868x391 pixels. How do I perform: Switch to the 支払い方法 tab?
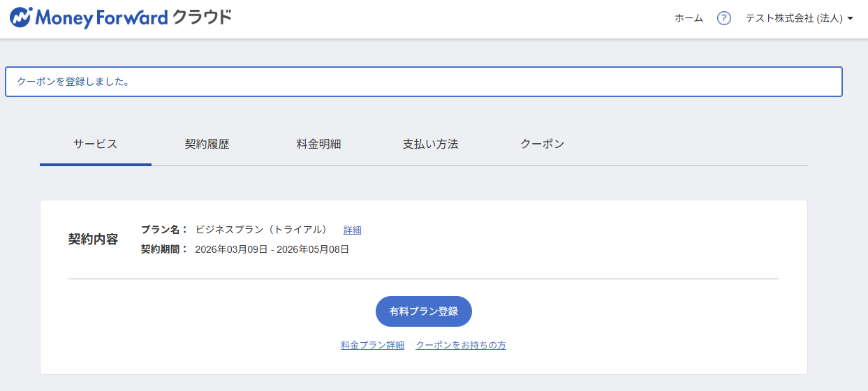pyautogui.click(x=430, y=145)
